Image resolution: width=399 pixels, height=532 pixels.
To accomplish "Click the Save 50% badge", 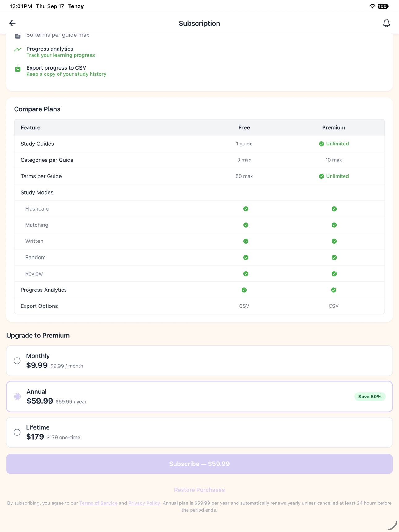I will click(370, 397).
